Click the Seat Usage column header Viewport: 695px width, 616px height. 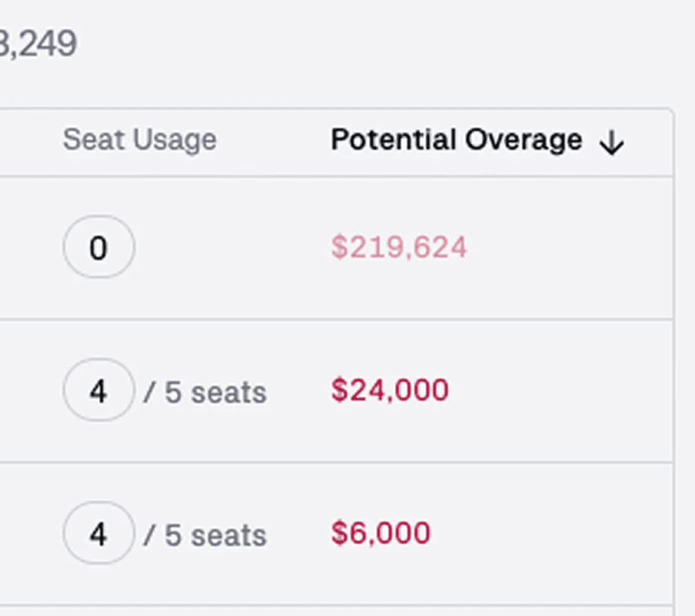[x=140, y=140]
